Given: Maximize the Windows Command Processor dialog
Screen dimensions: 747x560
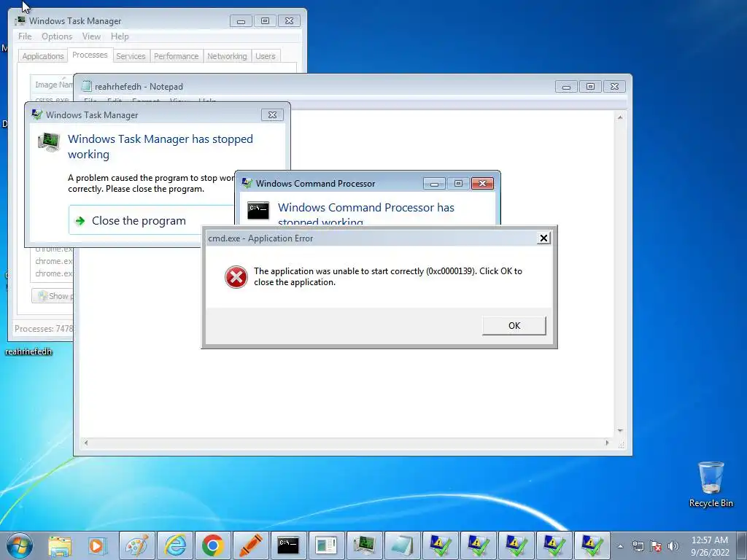Looking at the screenshot, I should [458, 183].
